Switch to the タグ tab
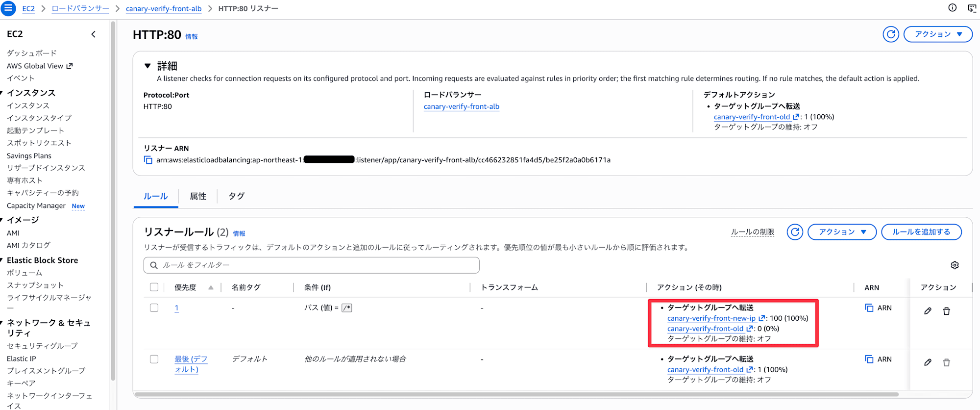 click(x=236, y=196)
